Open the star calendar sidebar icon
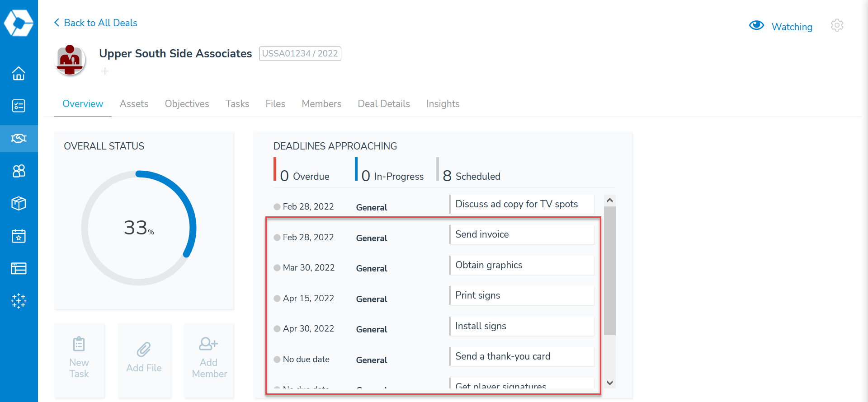This screenshot has height=402, width=868. tap(19, 236)
